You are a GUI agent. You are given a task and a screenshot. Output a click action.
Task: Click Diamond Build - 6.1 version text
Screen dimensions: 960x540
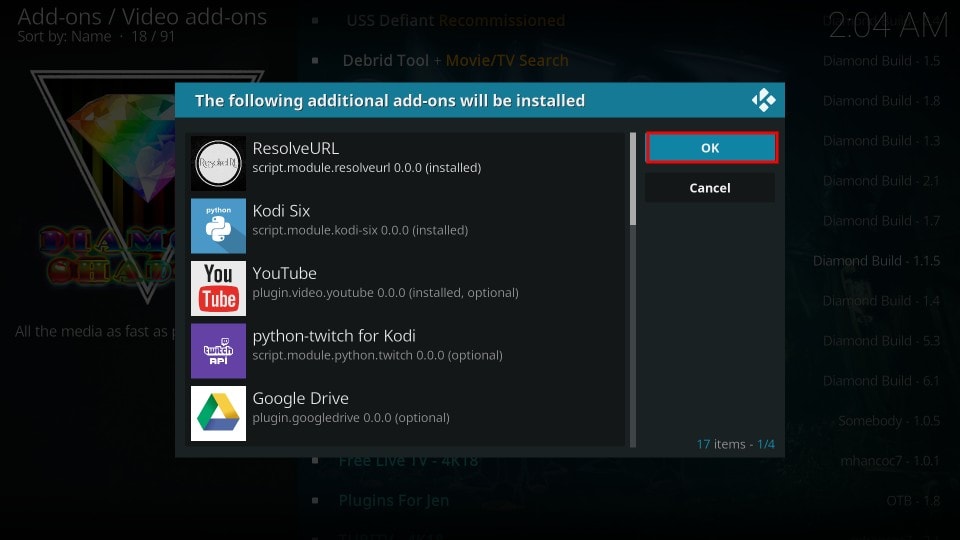(881, 381)
